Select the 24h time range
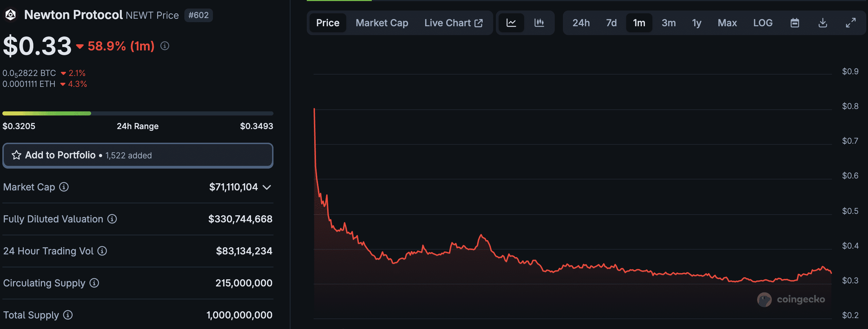Screen dimensions: 868x329 tap(581, 23)
